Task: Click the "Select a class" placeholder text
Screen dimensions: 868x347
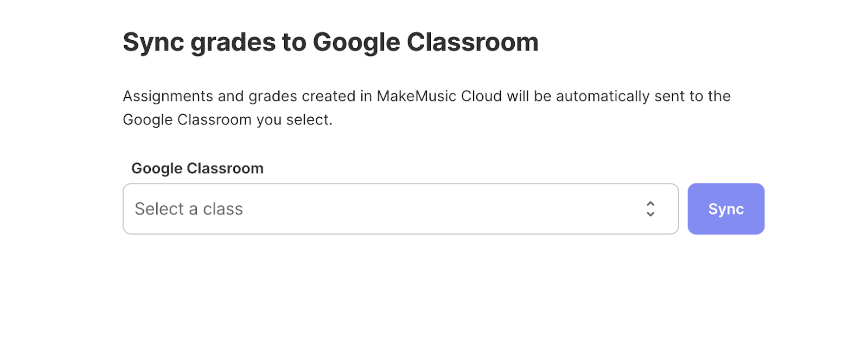Action: 189,209
